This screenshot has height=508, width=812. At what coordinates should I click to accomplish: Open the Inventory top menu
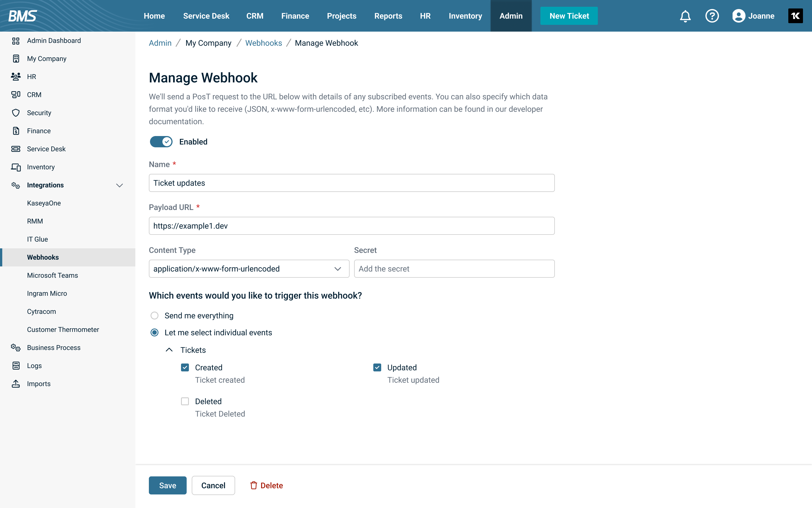465,16
